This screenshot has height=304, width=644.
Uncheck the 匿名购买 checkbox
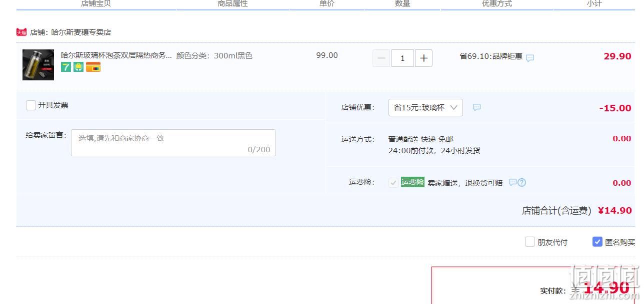597,242
